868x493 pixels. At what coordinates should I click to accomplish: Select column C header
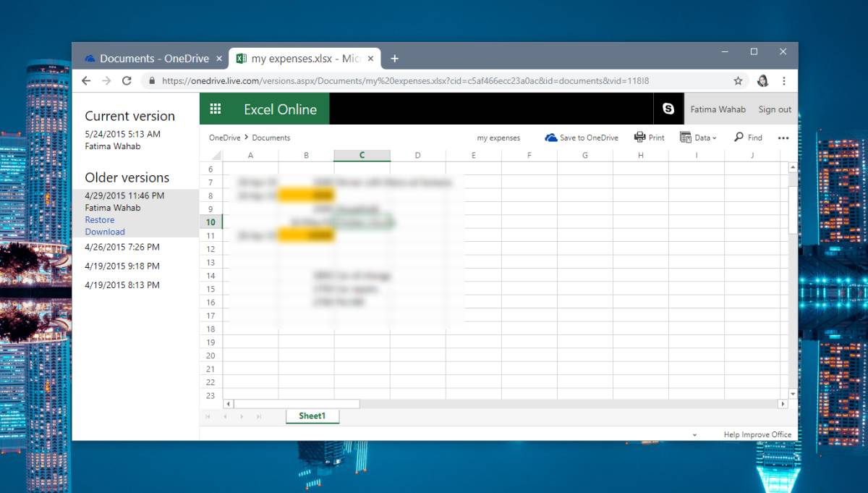pos(362,155)
